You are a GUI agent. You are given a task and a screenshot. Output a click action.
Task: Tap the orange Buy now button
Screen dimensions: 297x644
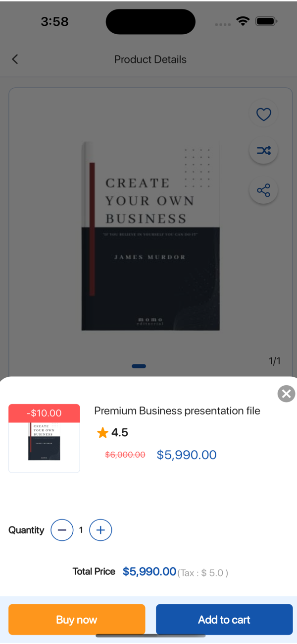[77, 620]
